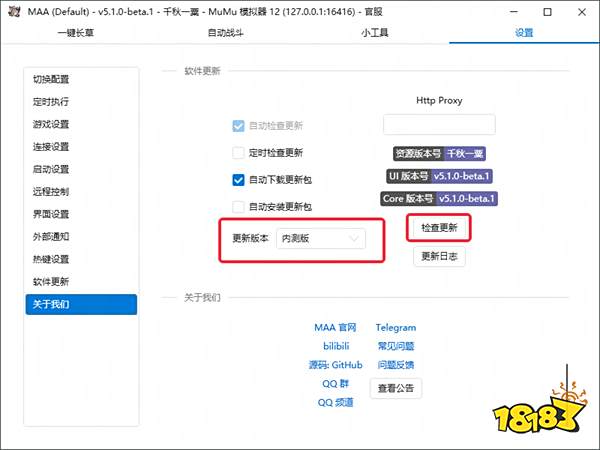Open the MAA 官网 link

(x=334, y=327)
